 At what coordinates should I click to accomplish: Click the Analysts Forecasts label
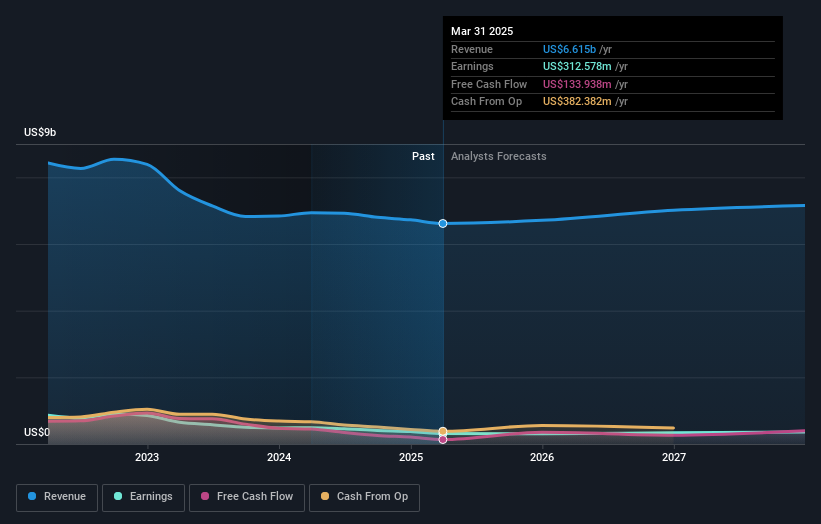[x=498, y=157]
